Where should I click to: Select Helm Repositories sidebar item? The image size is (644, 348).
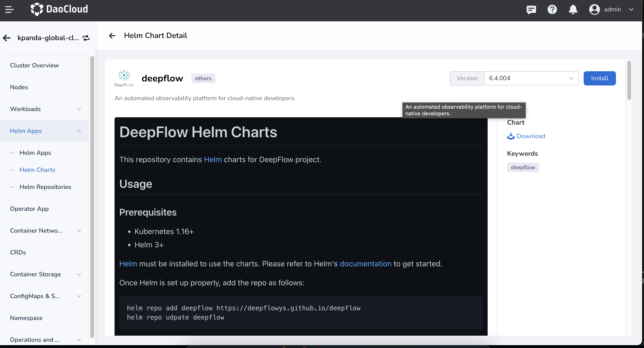(x=45, y=187)
